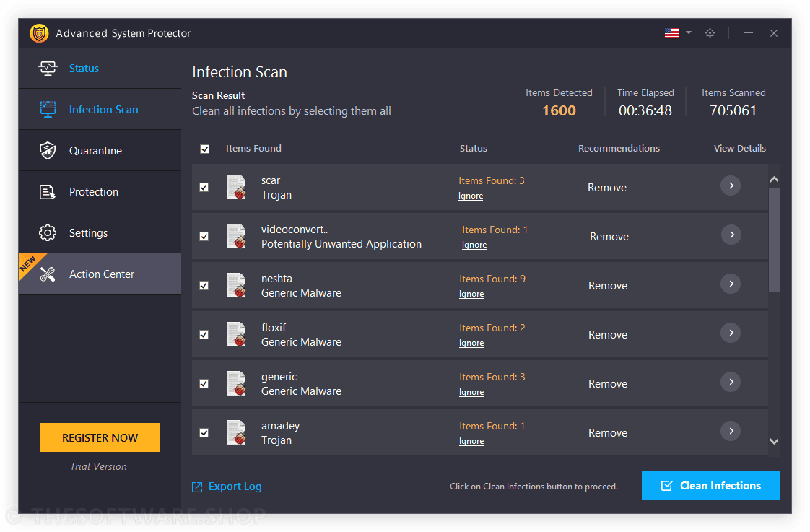Click the infected file icon for generic
This screenshot has height=532, width=810.
point(237,383)
